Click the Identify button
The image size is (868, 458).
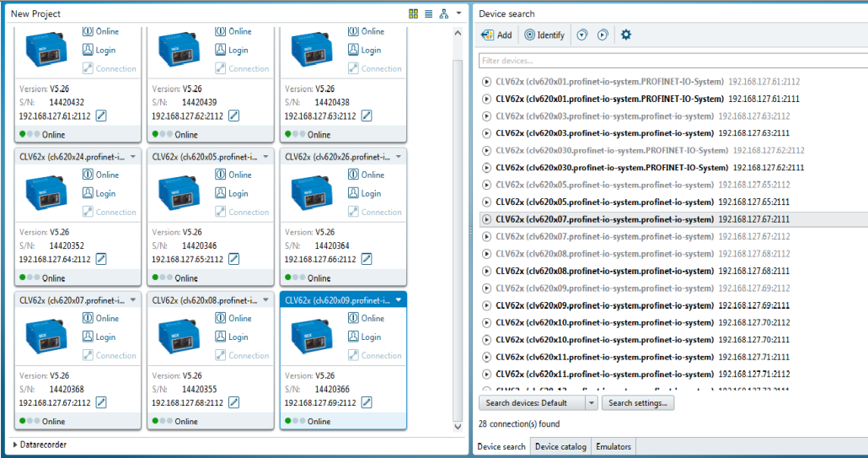[544, 35]
